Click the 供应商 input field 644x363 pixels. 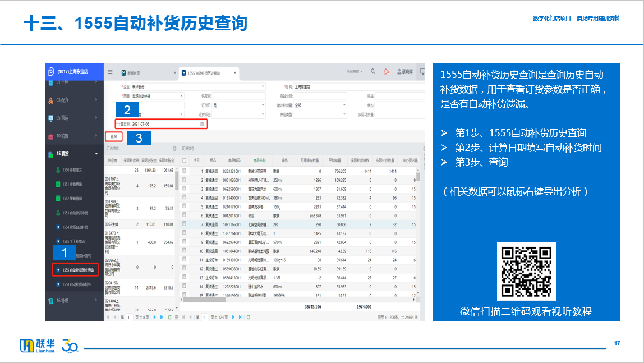tap(238, 96)
